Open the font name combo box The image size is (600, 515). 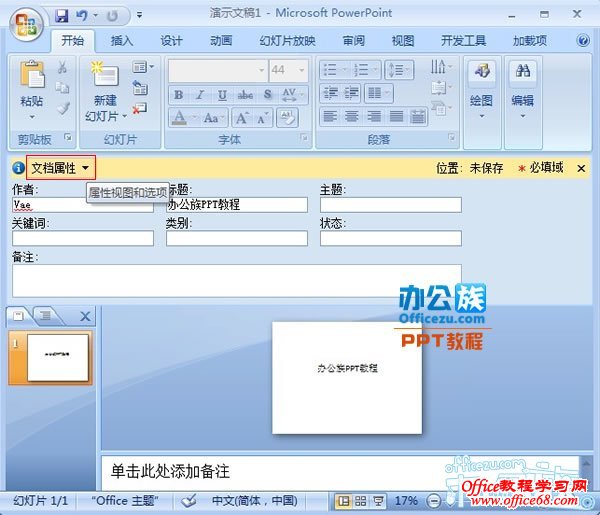tap(217, 70)
